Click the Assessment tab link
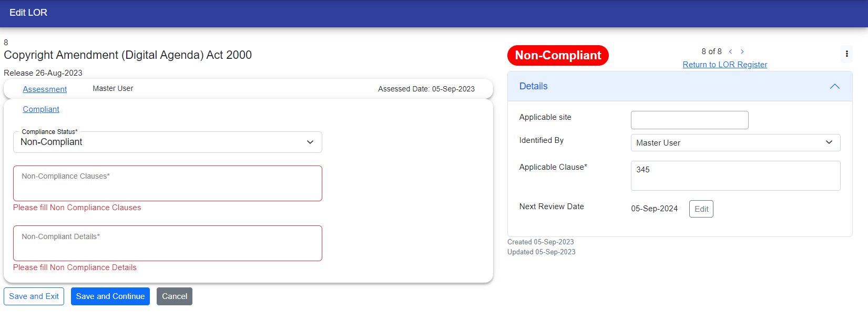 click(x=45, y=89)
